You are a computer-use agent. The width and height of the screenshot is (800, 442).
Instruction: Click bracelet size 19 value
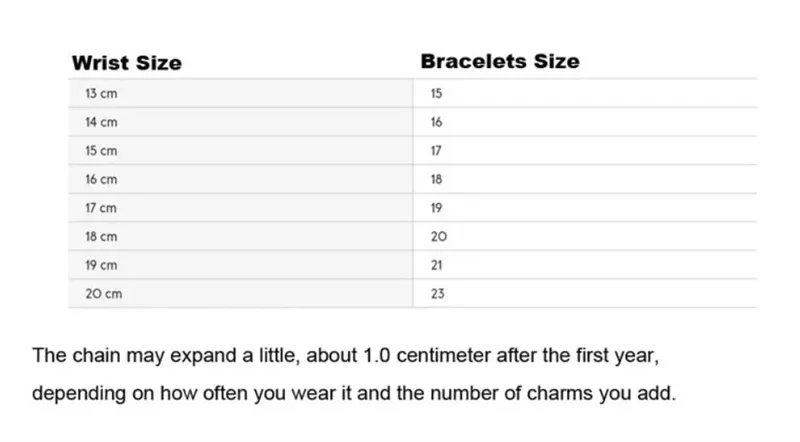[436, 208]
